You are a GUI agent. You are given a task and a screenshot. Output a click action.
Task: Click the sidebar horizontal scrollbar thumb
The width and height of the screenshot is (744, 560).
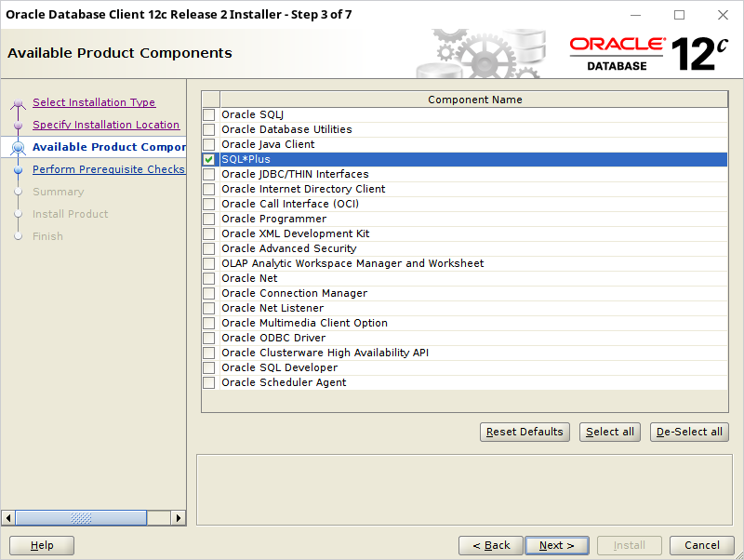pyautogui.click(x=81, y=518)
